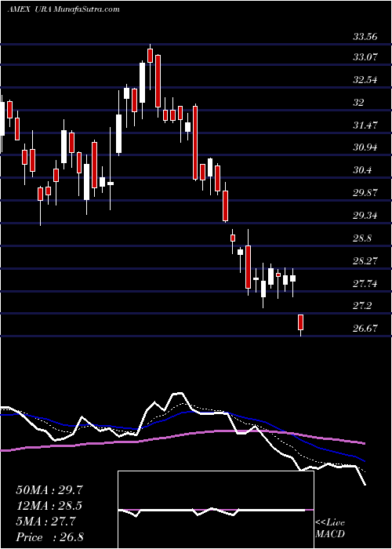Click the 27.74 price level label
The height and width of the screenshot is (549, 392).
point(365,283)
